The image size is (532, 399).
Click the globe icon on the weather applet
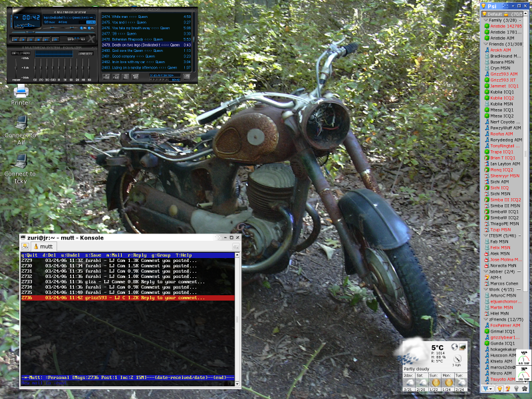[454, 346]
